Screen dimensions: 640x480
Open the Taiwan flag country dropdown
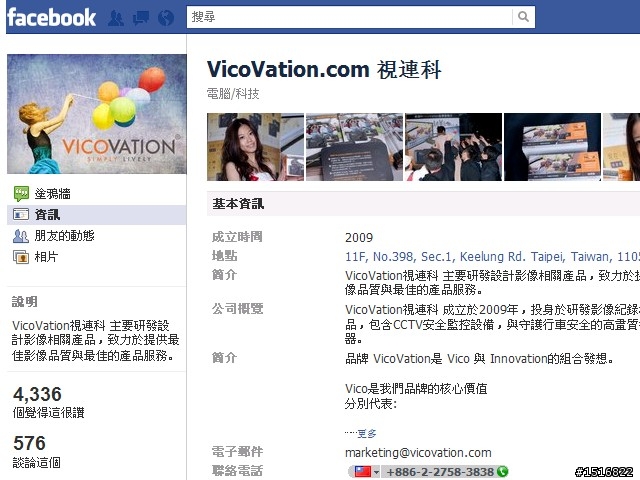[367, 472]
